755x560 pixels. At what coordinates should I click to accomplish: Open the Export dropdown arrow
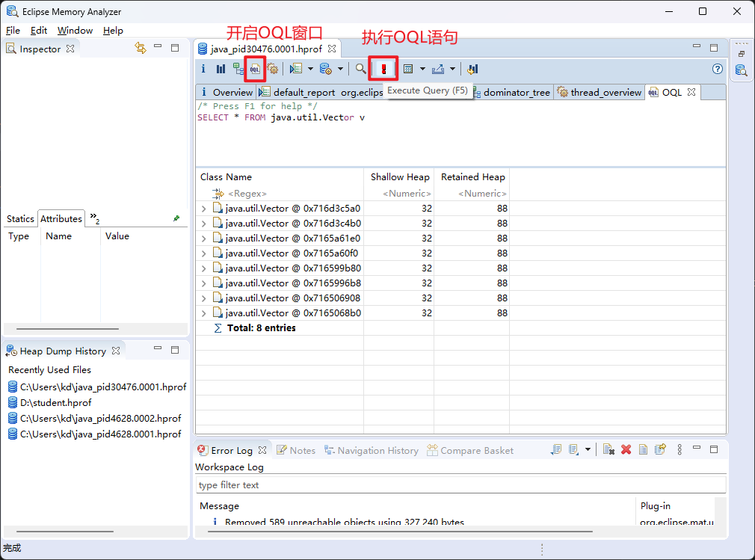452,69
